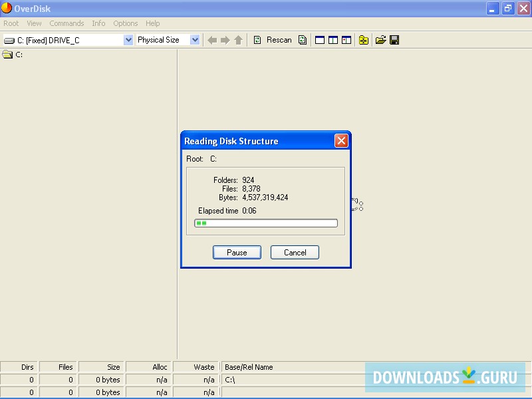Open the Options menu

pyautogui.click(x=126, y=23)
